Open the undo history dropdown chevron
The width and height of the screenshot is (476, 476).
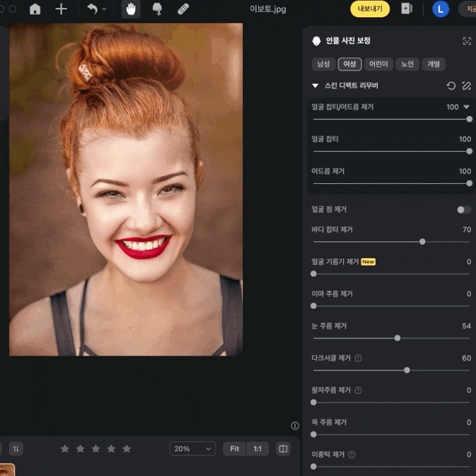pos(104,9)
